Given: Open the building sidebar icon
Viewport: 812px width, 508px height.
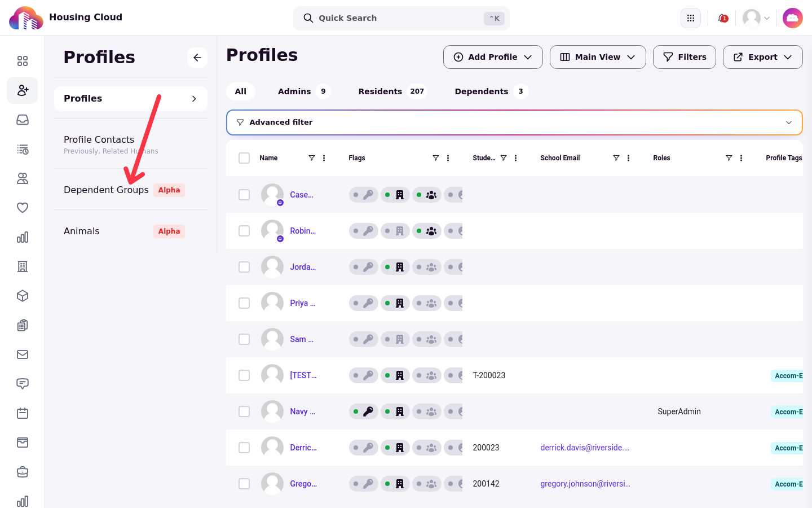Looking at the screenshot, I should (23, 266).
